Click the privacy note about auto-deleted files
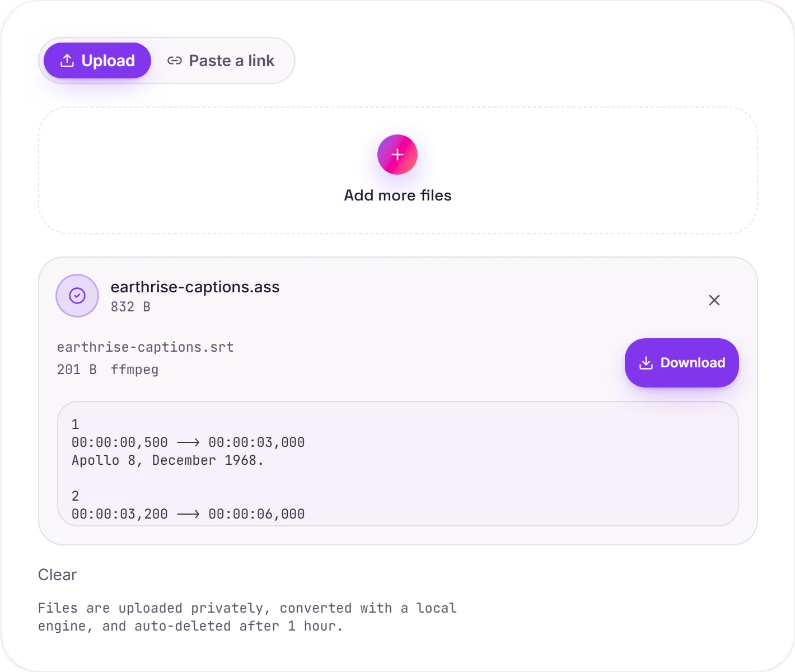 pos(247,617)
